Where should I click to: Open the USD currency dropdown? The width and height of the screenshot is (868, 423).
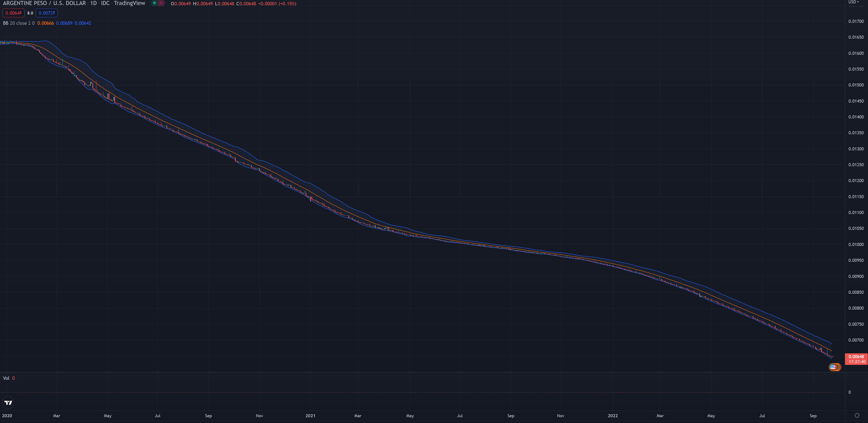point(854,2)
